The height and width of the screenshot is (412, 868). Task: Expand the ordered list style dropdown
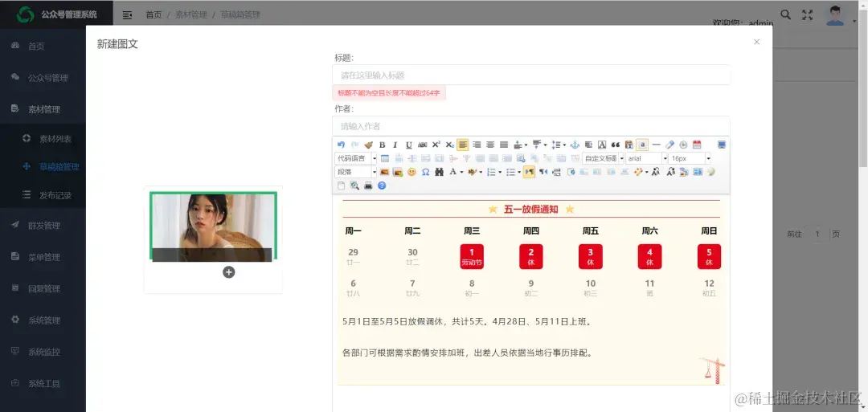coord(500,172)
